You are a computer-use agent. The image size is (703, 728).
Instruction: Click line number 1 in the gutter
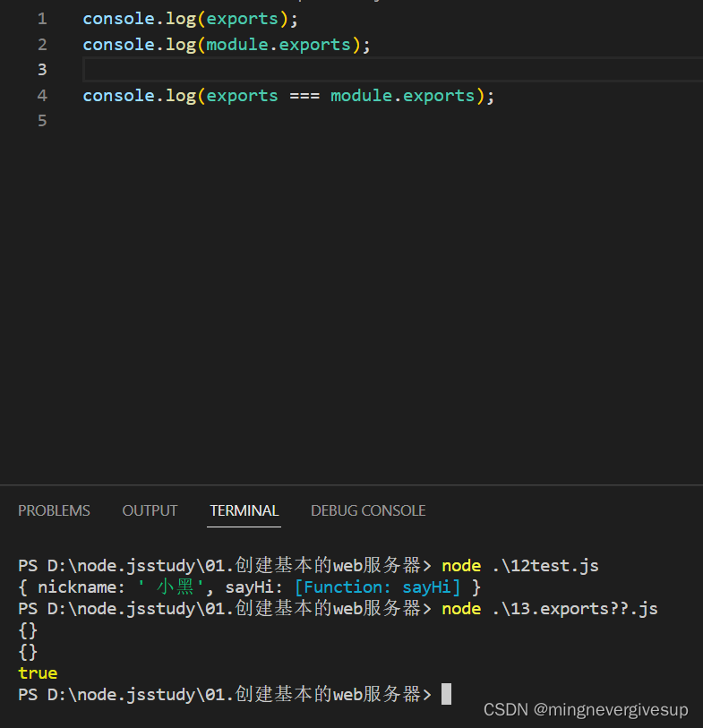tap(42, 19)
